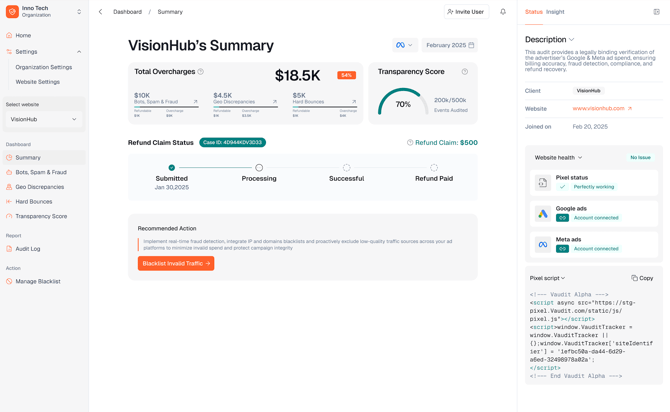670x412 pixels.
Task: Open Hard Bounces arrow link in card
Action: pos(354,102)
